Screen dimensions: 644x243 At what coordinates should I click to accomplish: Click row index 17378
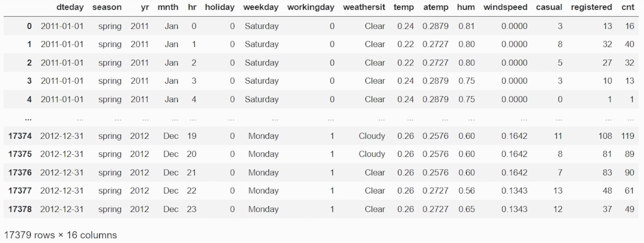[x=20, y=209]
